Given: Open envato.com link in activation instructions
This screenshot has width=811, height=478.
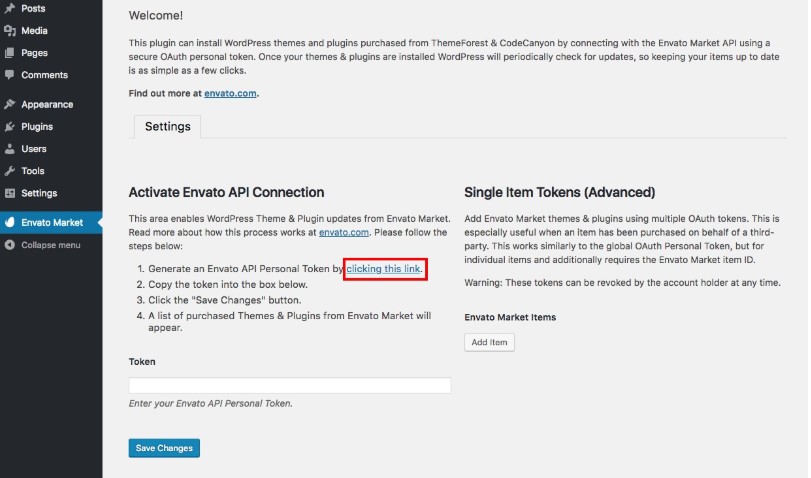Looking at the screenshot, I should click(344, 232).
